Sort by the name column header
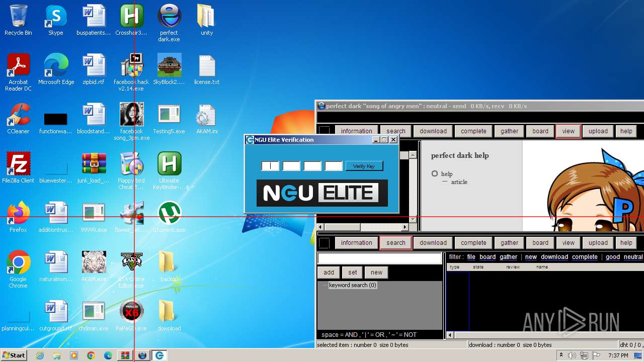644x362 pixels. tap(542, 267)
